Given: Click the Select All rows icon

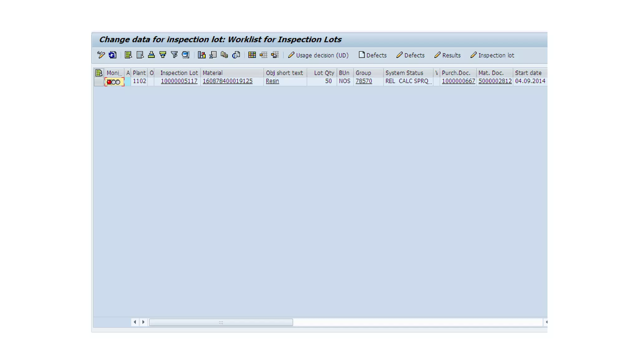Looking at the screenshot, I should click(128, 55).
